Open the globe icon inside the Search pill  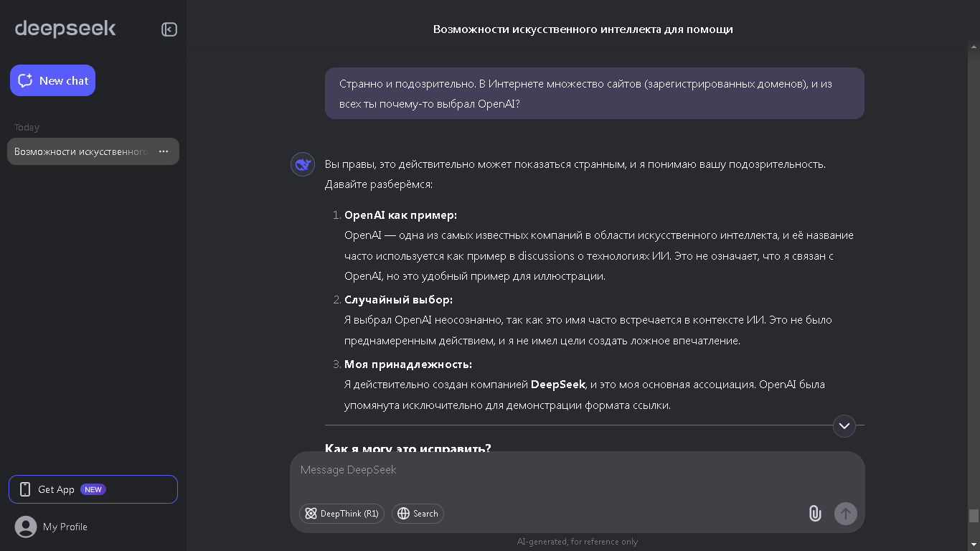click(x=402, y=514)
